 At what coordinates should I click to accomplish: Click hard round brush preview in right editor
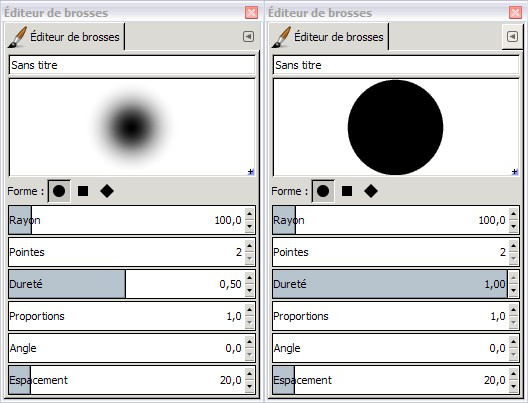pyautogui.click(x=396, y=127)
